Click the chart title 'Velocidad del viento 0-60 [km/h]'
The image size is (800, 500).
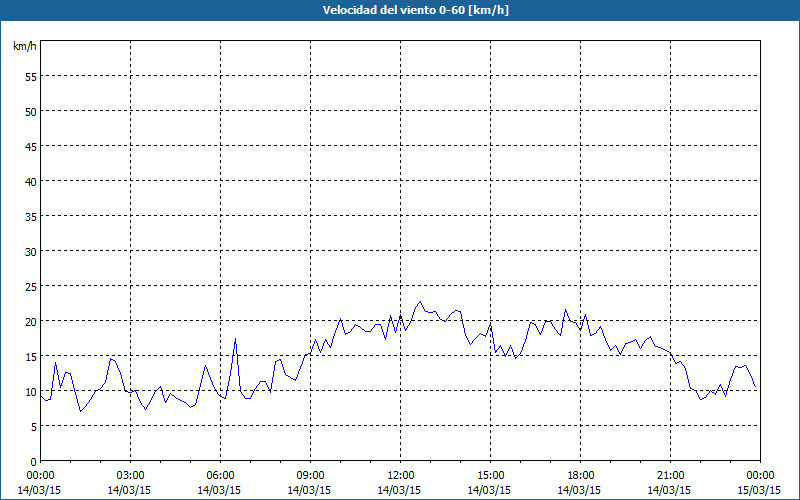415,10
